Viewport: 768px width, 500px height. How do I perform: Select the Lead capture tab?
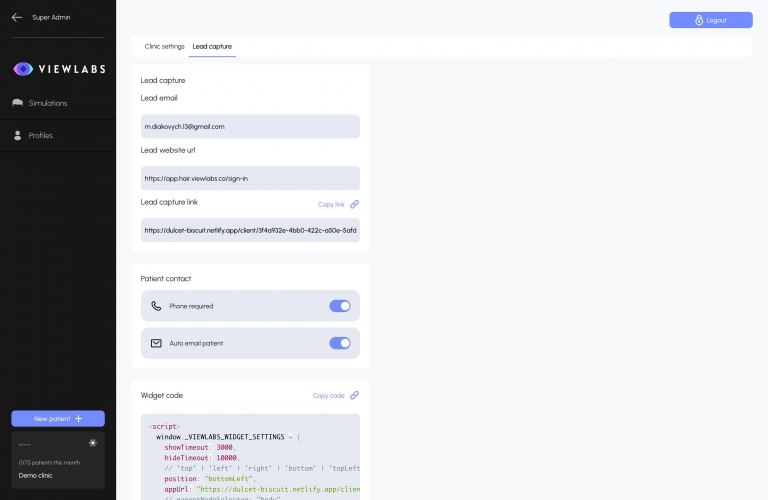[212, 46]
